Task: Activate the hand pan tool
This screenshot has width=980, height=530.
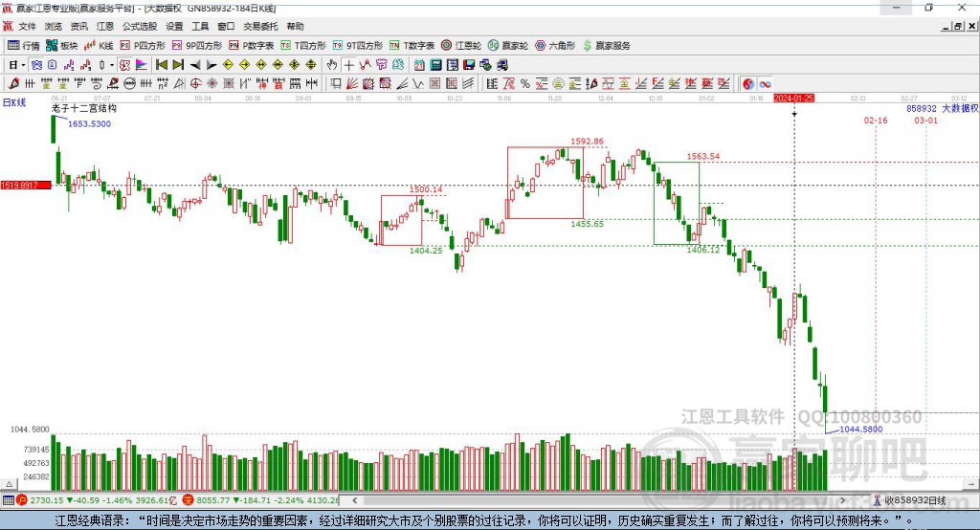Action: pyautogui.click(x=332, y=65)
